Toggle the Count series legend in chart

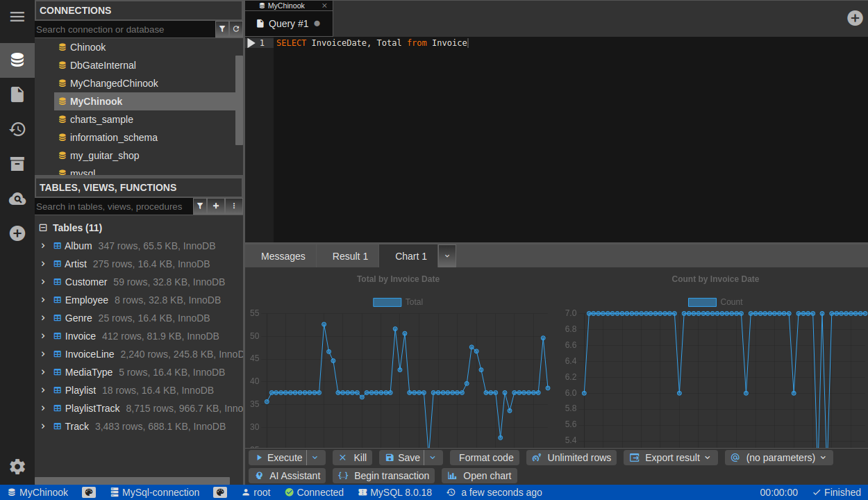(x=702, y=302)
